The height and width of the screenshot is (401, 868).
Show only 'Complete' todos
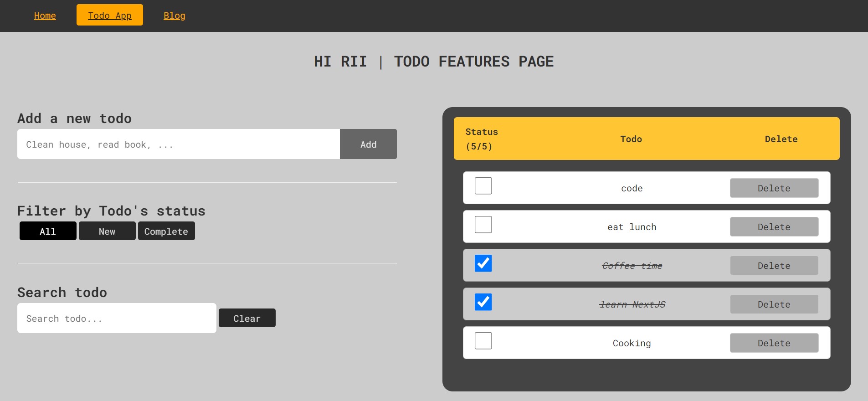coord(166,231)
